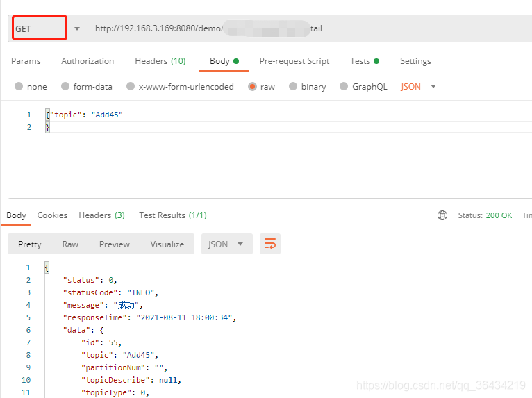Open the response Cookies tab

[x=52, y=215]
